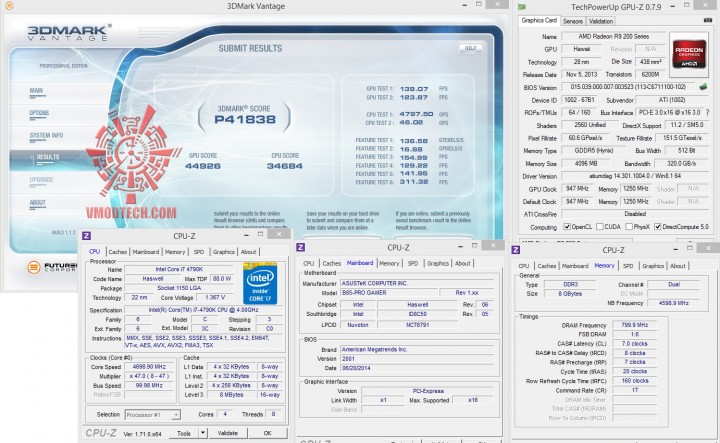Click the GPU-Z title bar app icon
This screenshot has width=720, height=443.
(522, 7)
